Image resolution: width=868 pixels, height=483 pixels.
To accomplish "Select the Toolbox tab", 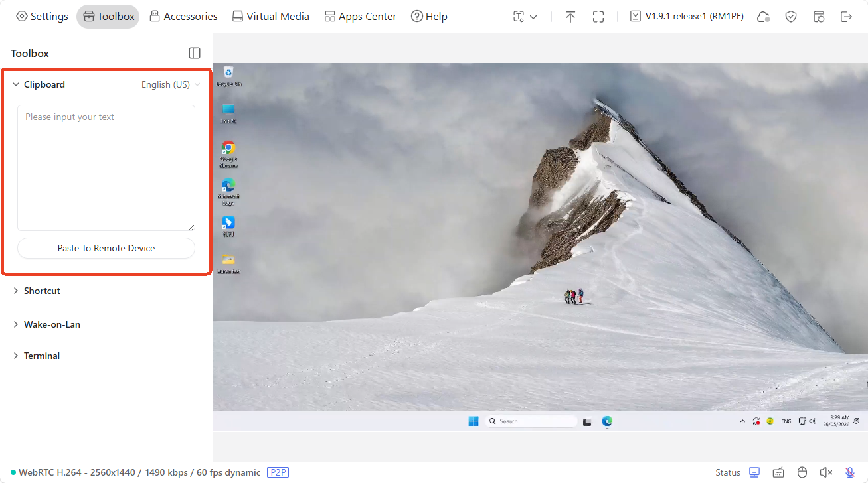I will pyautogui.click(x=108, y=17).
